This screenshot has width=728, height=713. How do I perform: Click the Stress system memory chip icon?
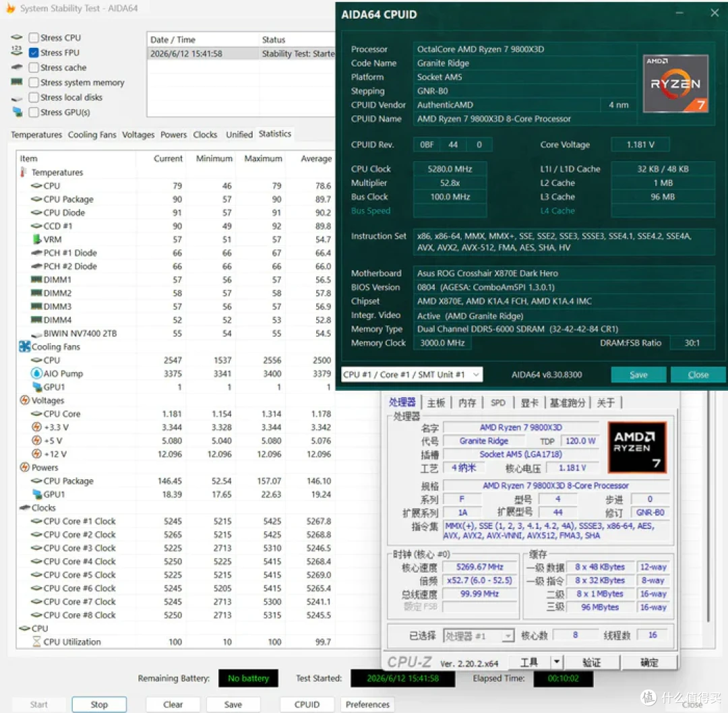click(x=17, y=82)
